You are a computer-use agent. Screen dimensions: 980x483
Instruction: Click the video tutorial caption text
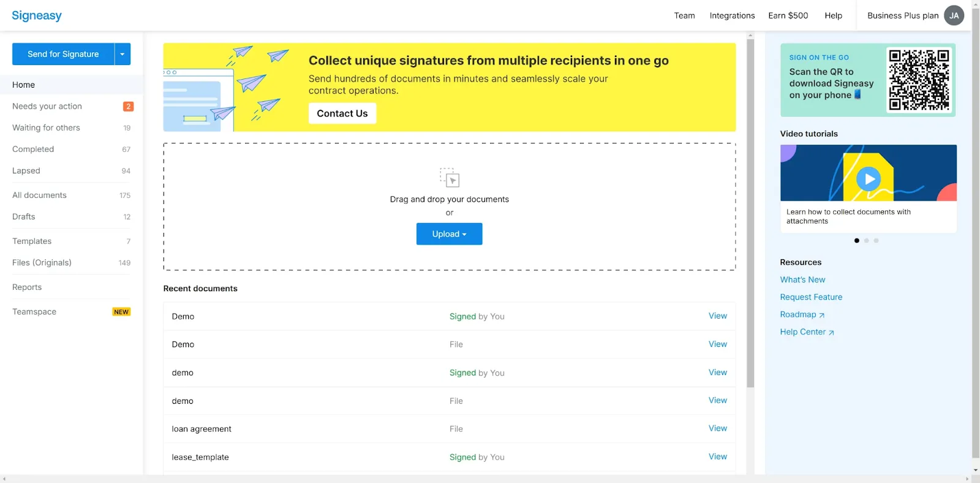pos(848,216)
